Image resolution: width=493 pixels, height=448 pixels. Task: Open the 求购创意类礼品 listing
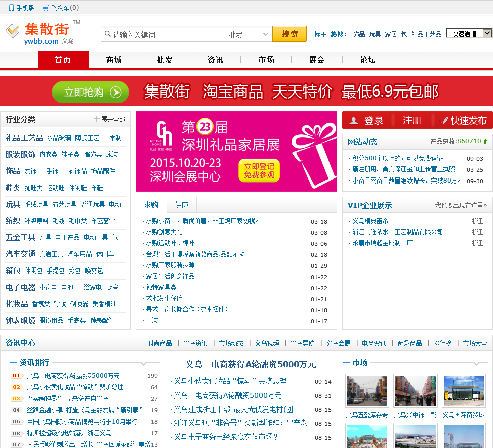pyautogui.click(x=167, y=232)
